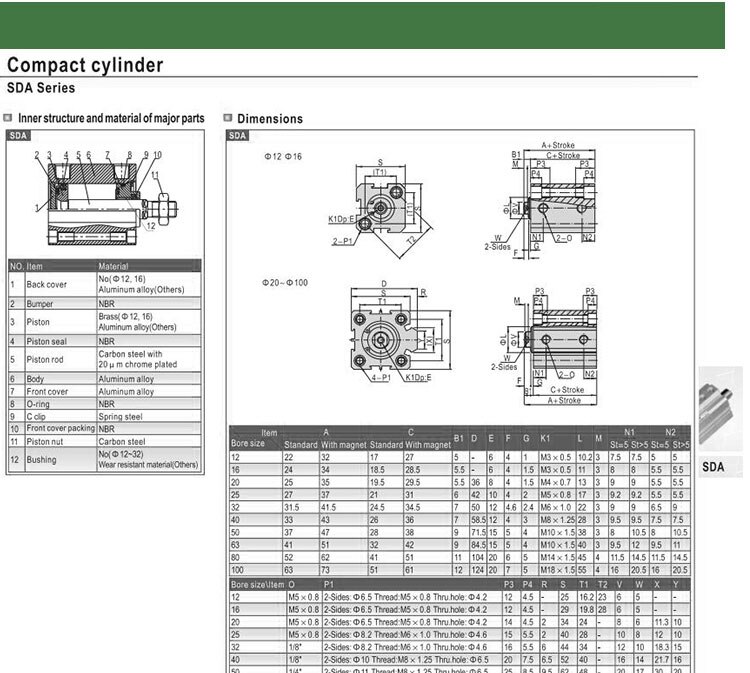Screen dimensions: 750x673
Task: Select the "M14×1.5" K1 value
Action: tap(557, 557)
